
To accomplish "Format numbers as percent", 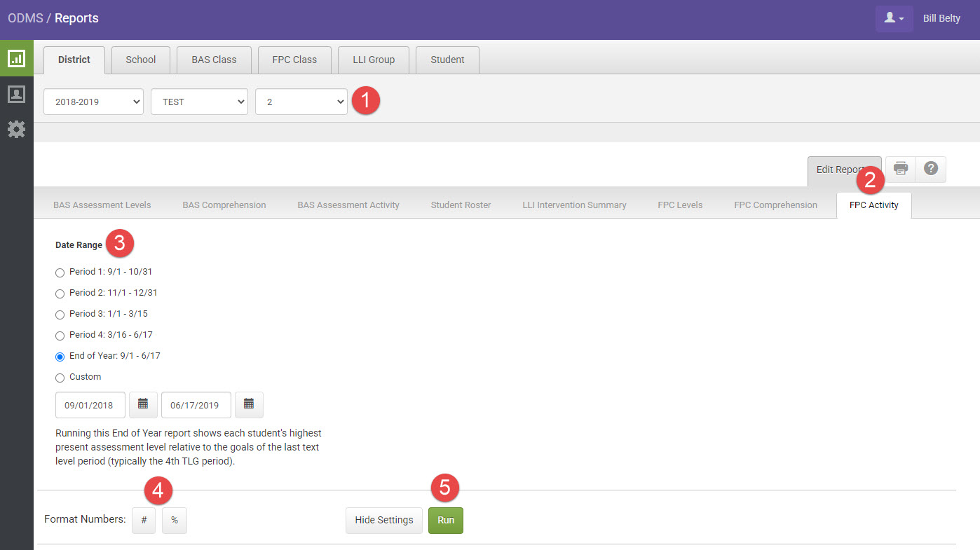I will [x=175, y=520].
